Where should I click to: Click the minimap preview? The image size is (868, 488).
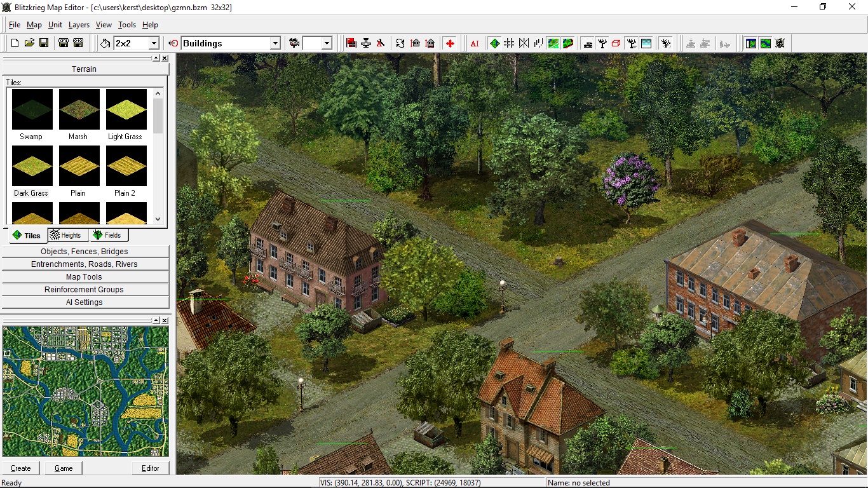point(86,391)
